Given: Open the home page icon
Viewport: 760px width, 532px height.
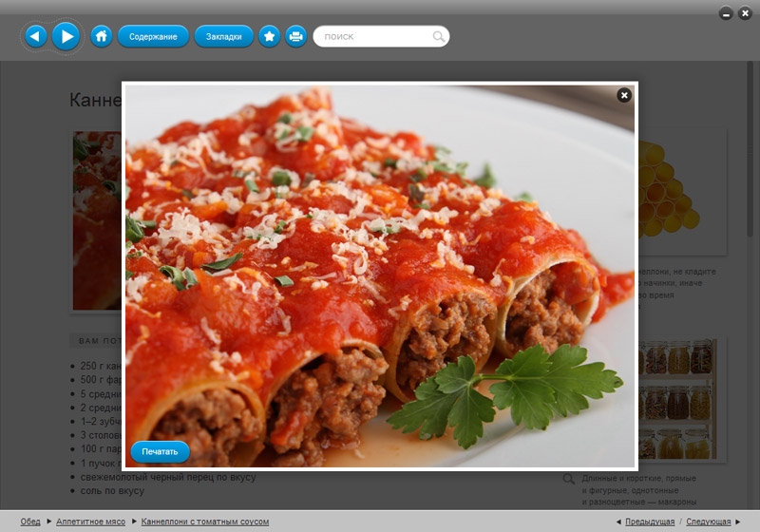Looking at the screenshot, I should pyautogui.click(x=102, y=36).
